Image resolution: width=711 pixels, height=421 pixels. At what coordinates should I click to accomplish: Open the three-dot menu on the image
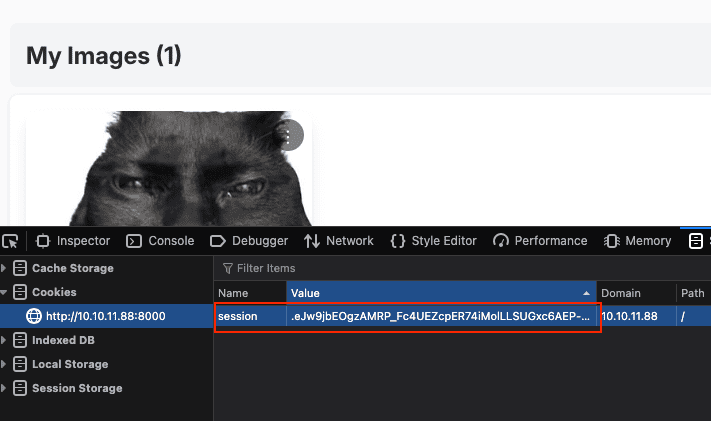click(x=289, y=136)
